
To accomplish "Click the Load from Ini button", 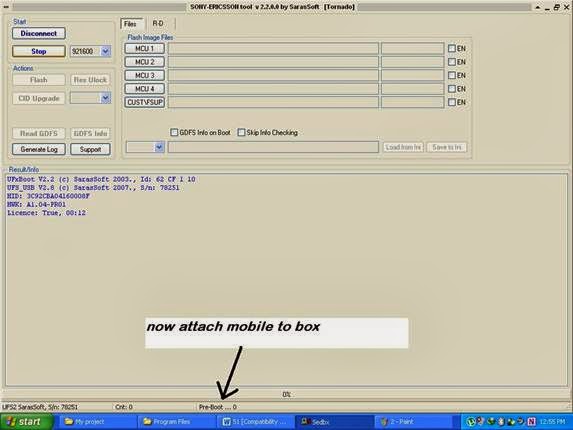I will [403, 147].
